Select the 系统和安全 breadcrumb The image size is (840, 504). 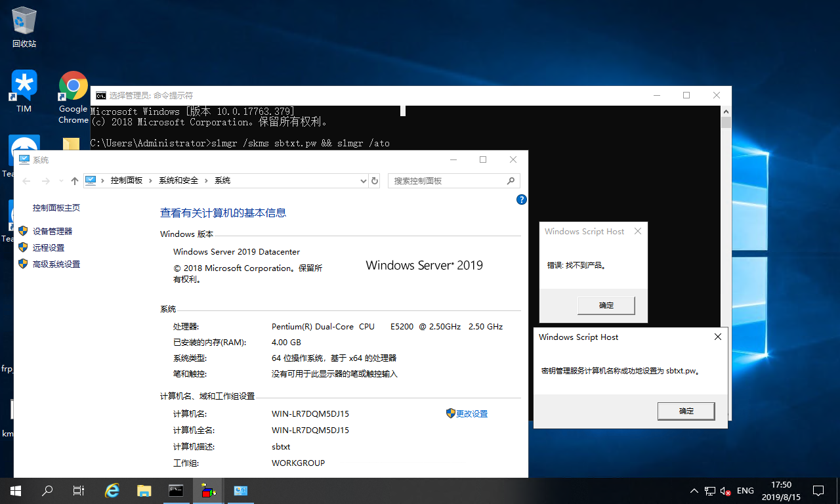pyautogui.click(x=178, y=180)
